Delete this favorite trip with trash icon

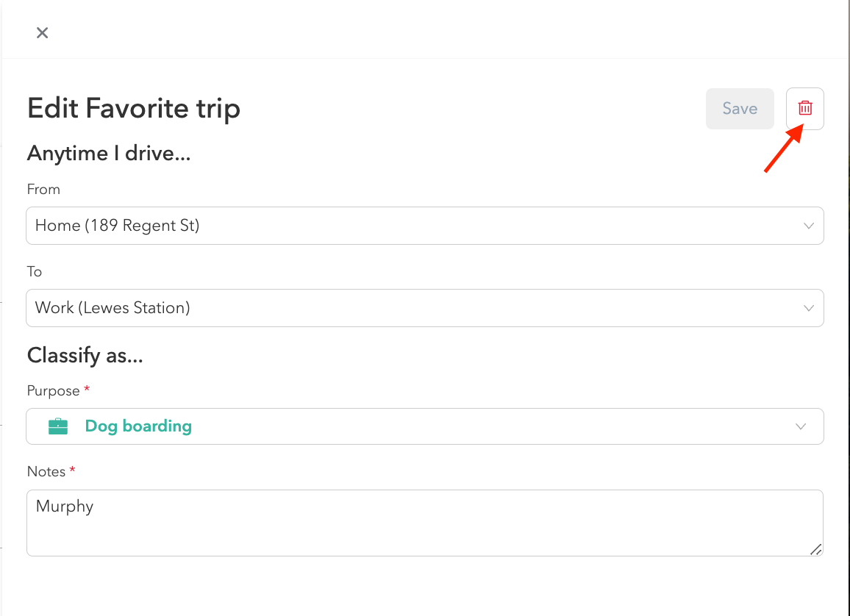coord(805,109)
